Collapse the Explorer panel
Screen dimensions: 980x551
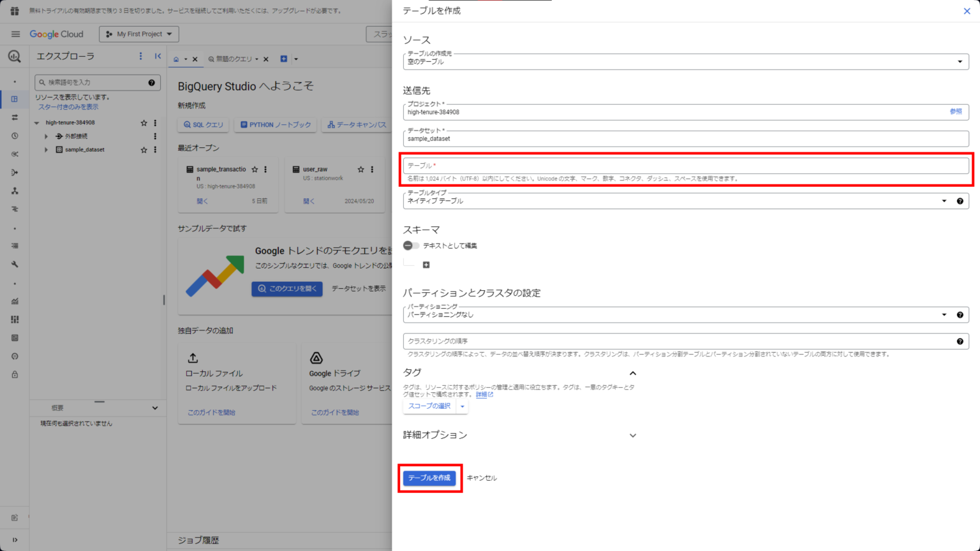pyautogui.click(x=158, y=56)
